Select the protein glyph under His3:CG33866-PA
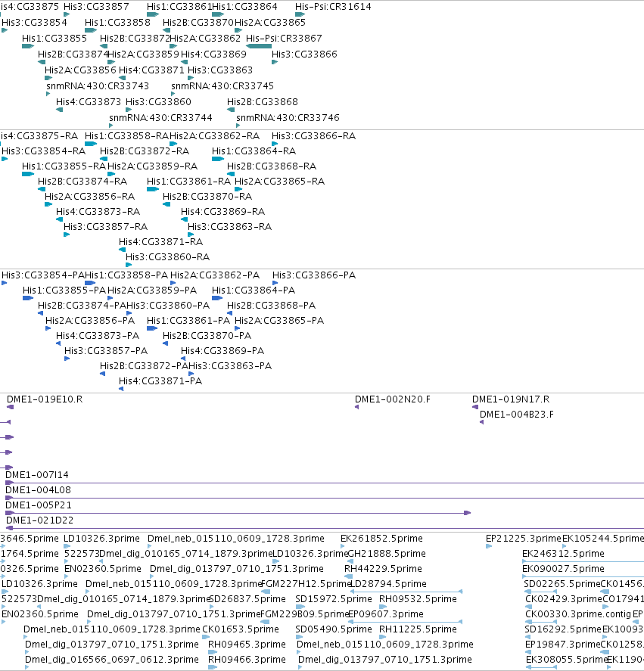Viewport: 644px width, 671px height. (x=275, y=283)
